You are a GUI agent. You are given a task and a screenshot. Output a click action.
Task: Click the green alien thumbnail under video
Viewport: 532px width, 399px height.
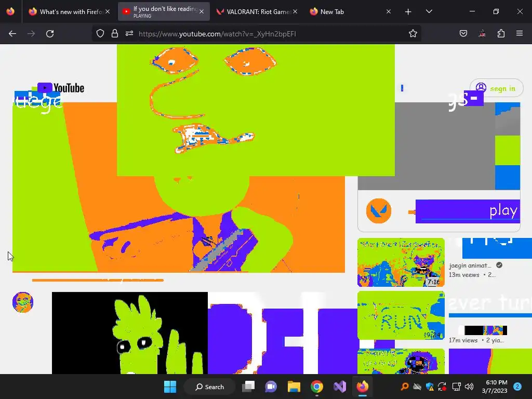pyautogui.click(x=129, y=333)
